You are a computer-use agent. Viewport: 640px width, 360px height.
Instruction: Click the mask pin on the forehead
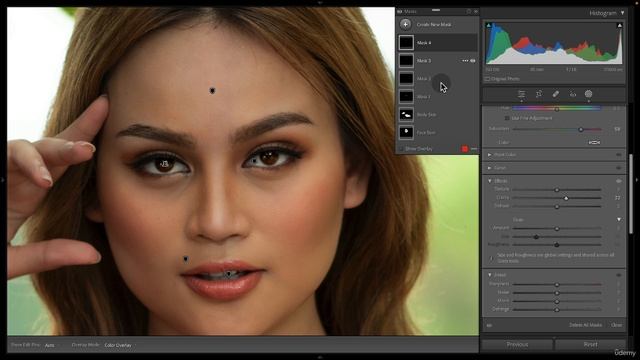(x=212, y=91)
